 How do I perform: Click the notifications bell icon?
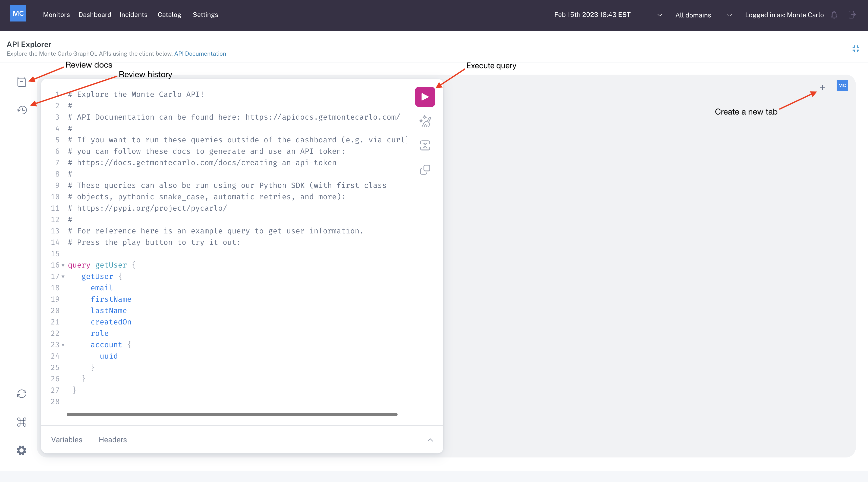pyautogui.click(x=834, y=15)
